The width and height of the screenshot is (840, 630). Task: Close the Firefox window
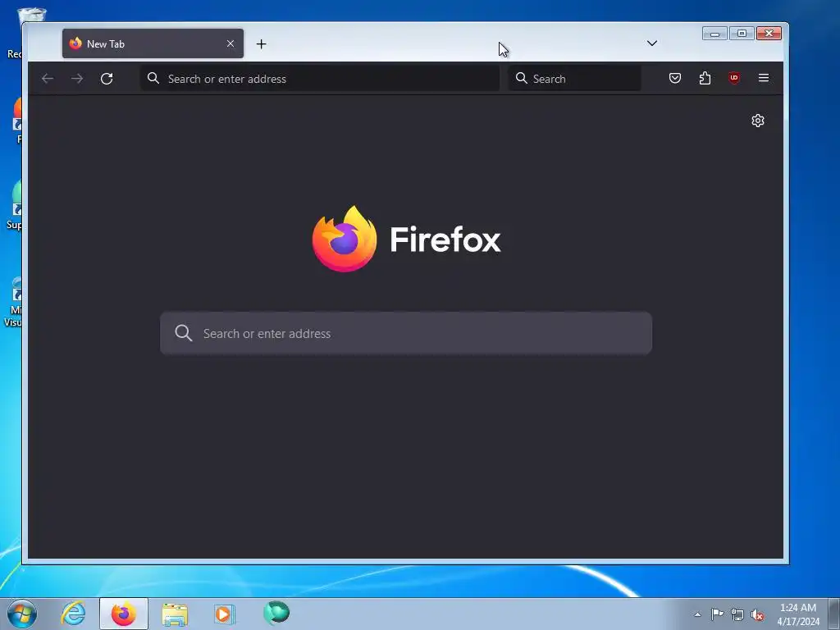(x=769, y=34)
